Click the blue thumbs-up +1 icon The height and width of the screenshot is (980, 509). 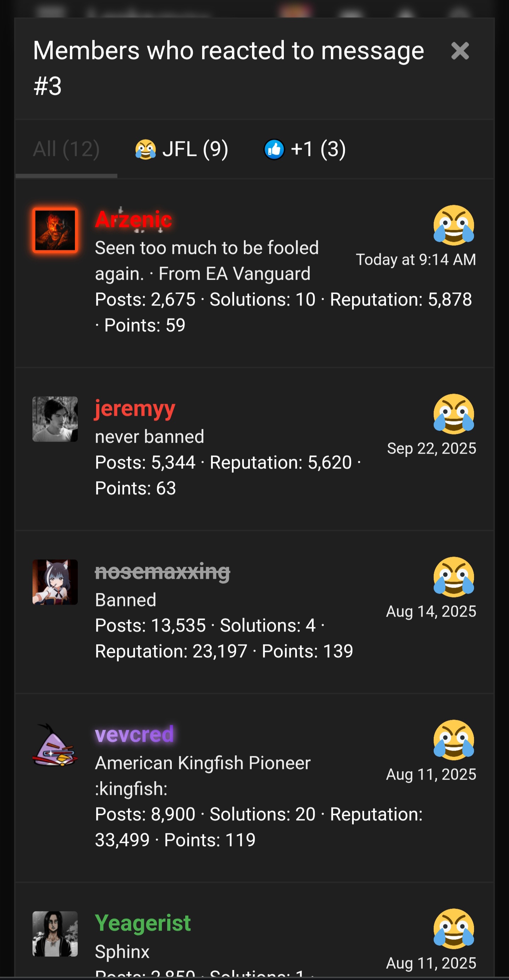[x=274, y=149]
